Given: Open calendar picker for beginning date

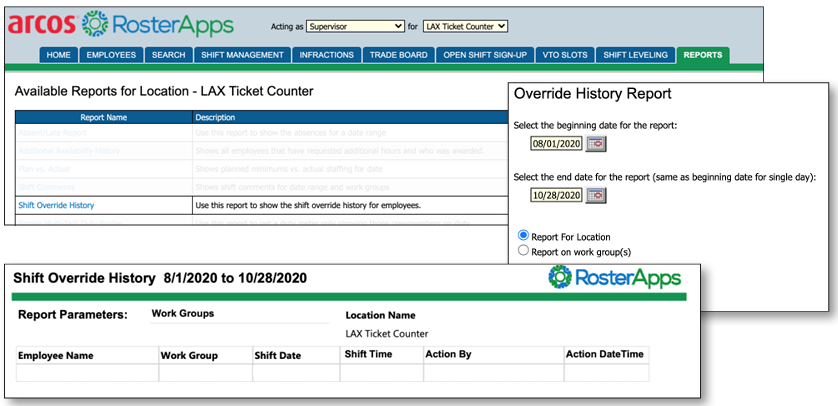Looking at the screenshot, I should click(x=596, y=144).
